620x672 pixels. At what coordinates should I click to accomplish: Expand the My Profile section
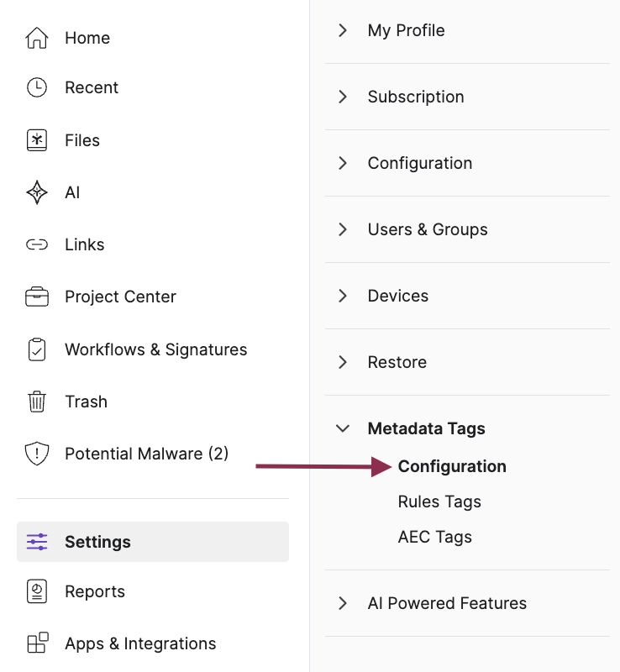click(x=343, y=30)
